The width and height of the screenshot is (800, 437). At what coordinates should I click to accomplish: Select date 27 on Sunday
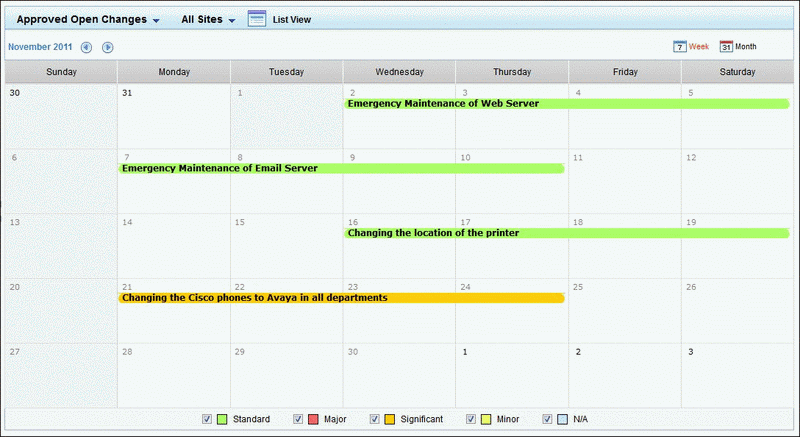[15, 352]
